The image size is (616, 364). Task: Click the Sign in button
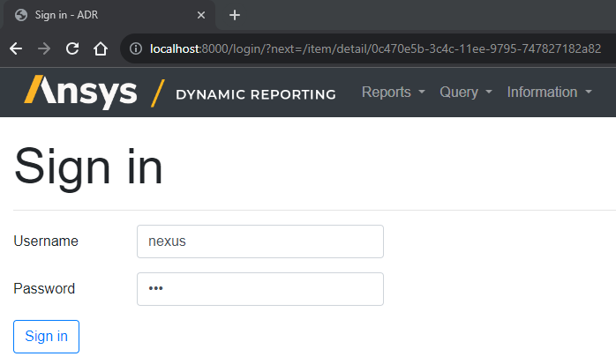(x=47, y=337)
